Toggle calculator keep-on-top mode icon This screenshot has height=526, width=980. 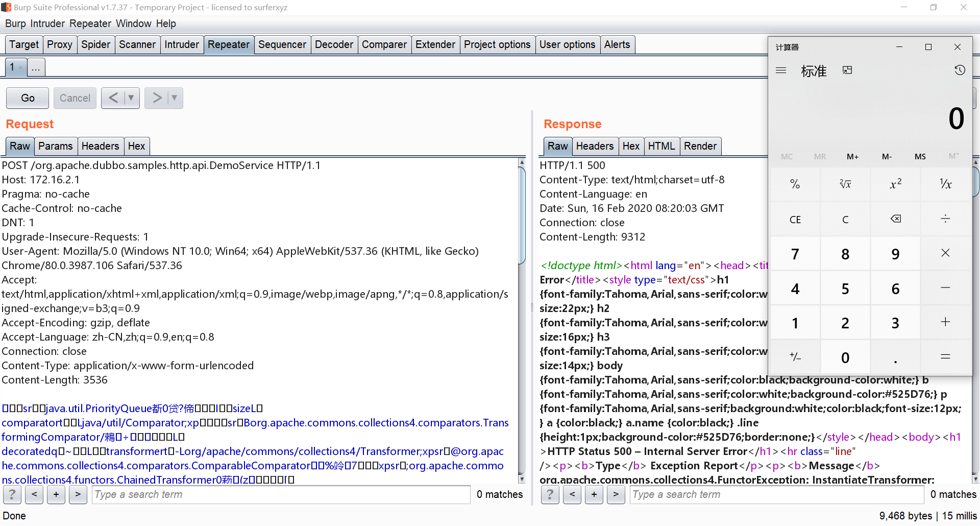coord(847,70)
